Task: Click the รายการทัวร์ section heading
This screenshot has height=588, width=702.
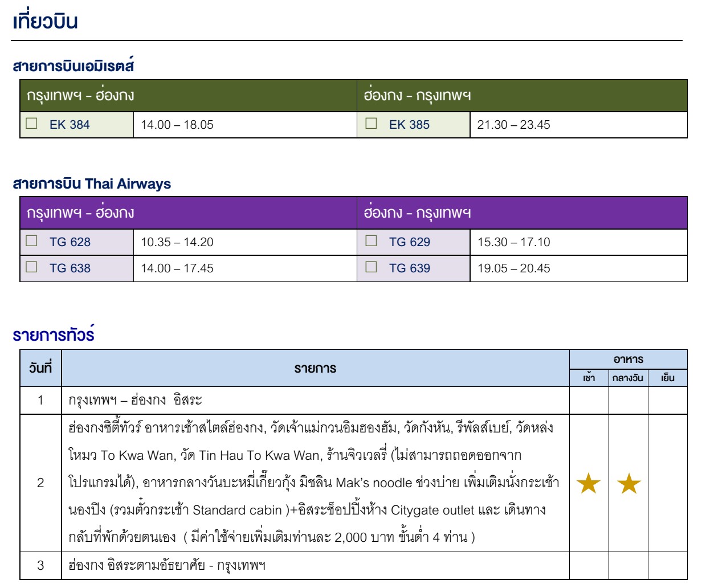Action: [x=54, y=334]
